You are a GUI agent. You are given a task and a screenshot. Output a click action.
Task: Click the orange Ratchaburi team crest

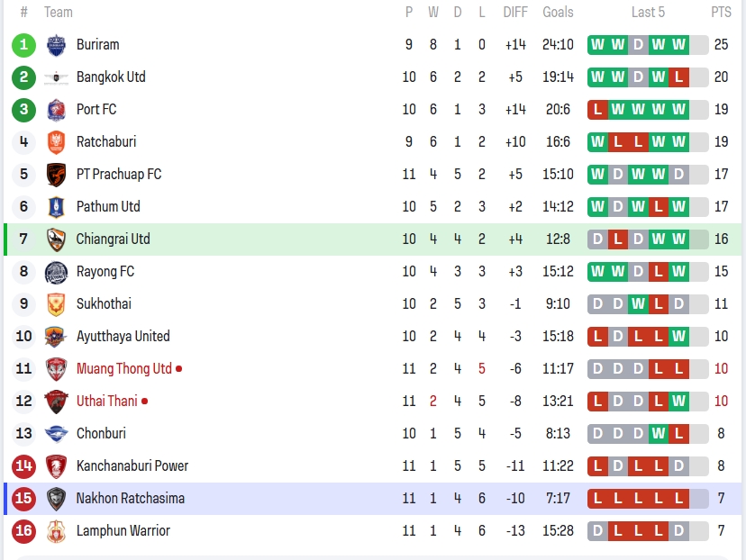(56, 142)
